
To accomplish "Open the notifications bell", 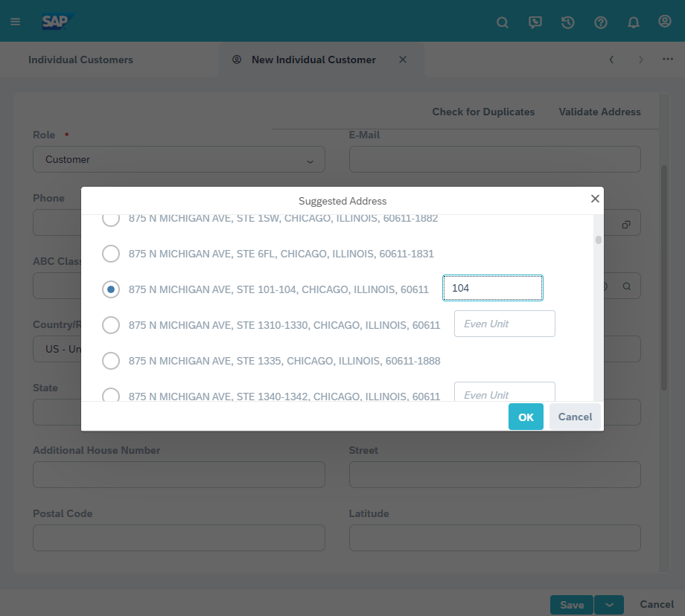I will pyautogui.click(x=634, y=22).
